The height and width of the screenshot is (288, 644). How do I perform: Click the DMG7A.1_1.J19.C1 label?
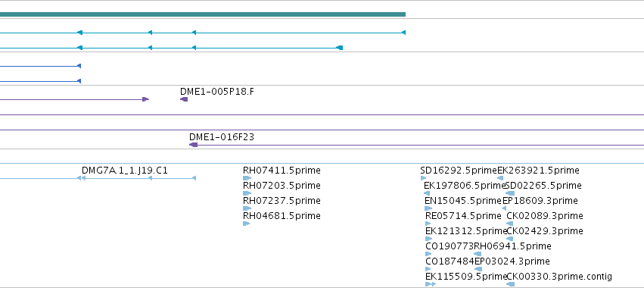click(125, 171)
